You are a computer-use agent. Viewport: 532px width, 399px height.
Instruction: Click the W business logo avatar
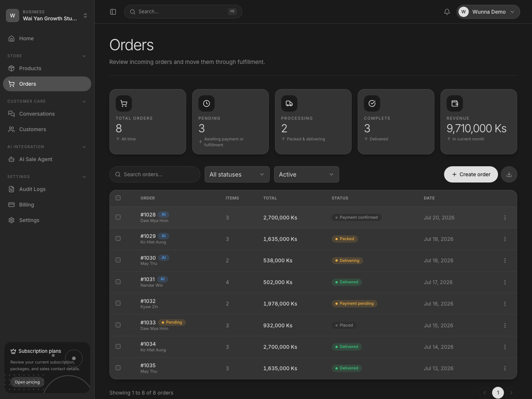click(x=13, y=16)
